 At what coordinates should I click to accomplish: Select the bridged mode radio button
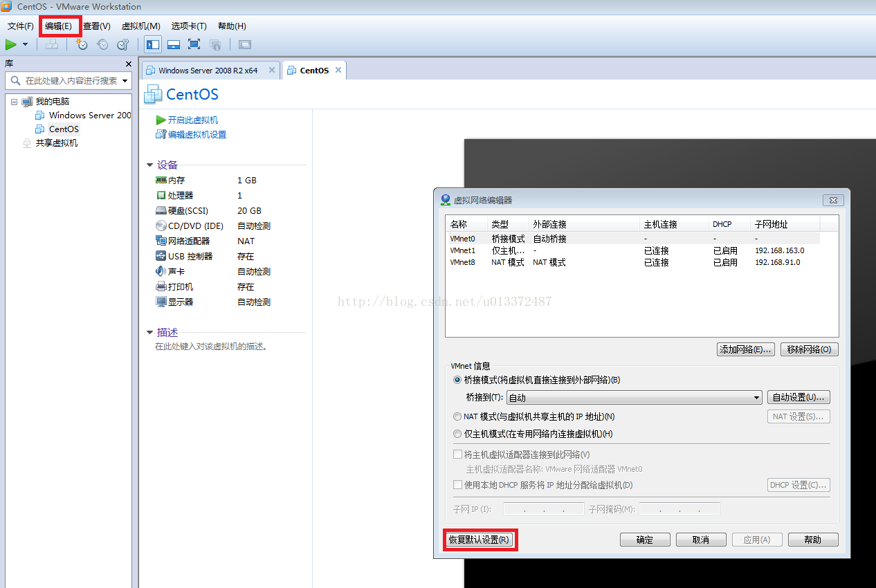457,380
